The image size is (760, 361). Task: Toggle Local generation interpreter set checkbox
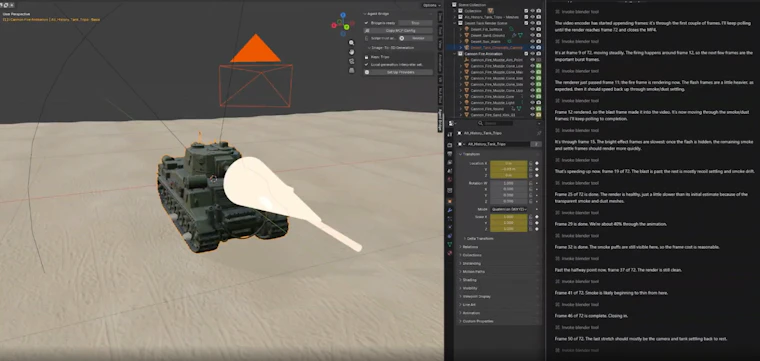(x=366, y=64)
